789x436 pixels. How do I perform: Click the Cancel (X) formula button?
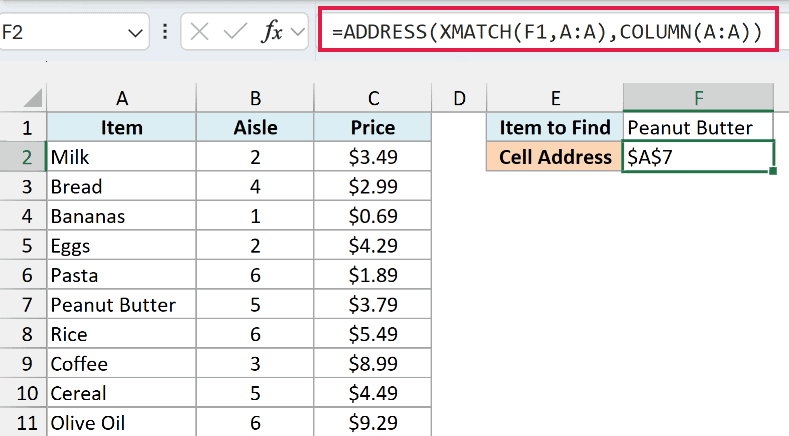(199, 32)
